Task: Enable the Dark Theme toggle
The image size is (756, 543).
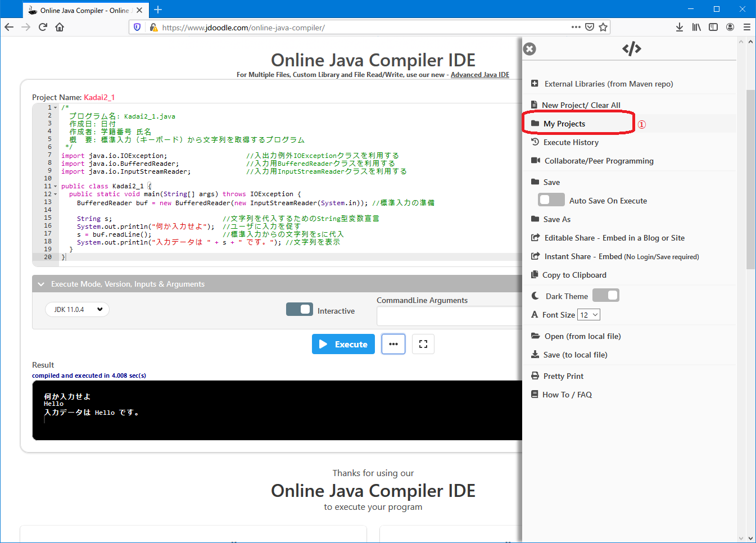Action: 605,296
